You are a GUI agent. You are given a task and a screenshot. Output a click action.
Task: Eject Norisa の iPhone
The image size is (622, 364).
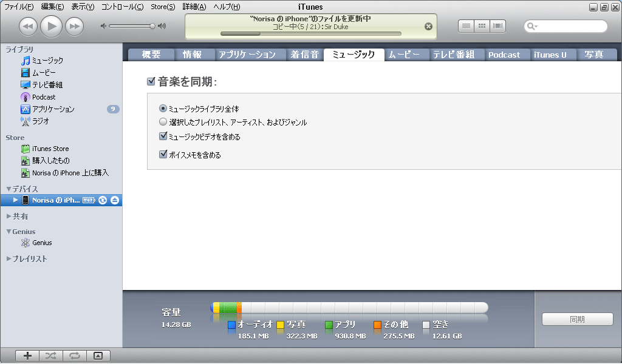coord(115,200)
